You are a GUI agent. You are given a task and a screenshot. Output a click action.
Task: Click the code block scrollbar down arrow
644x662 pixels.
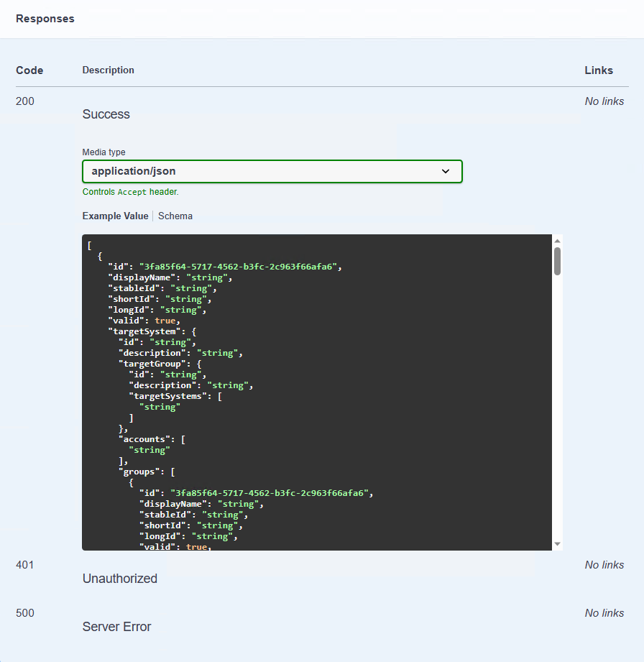point(557,544)
